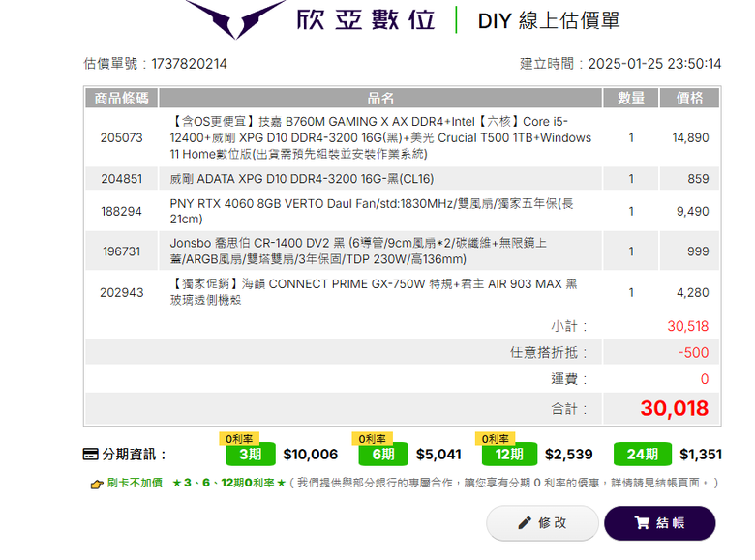Click the 合計 label
755x560 pixels.
[x=569, y=409]
